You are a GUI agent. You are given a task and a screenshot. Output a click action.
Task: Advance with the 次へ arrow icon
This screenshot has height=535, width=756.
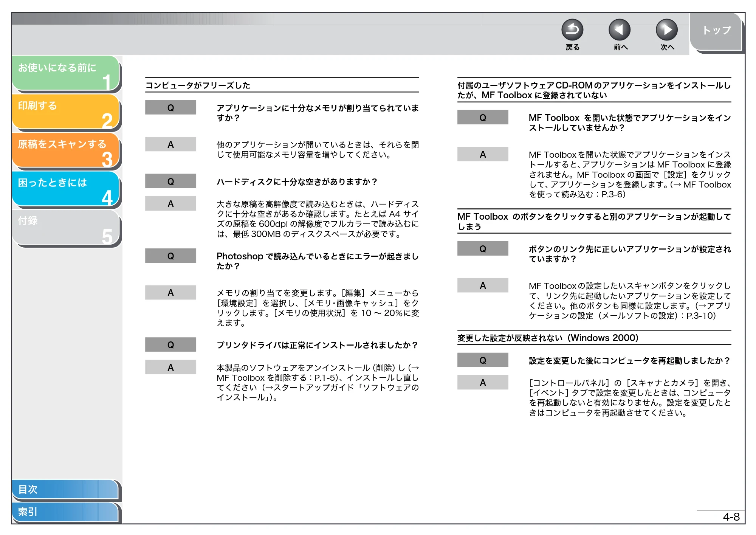(x=667, y=30)
